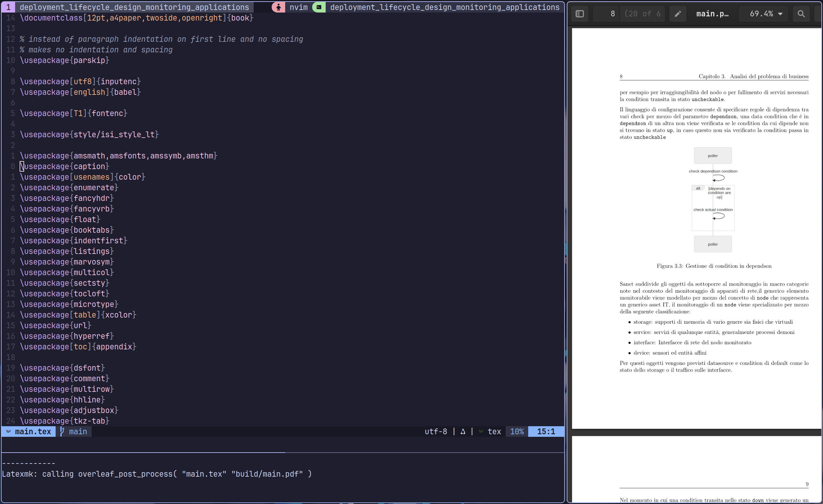Click the Linux penguin icon in statusline
The height and width of the screenshot is (504, 823).
click(x=463, y=432)
